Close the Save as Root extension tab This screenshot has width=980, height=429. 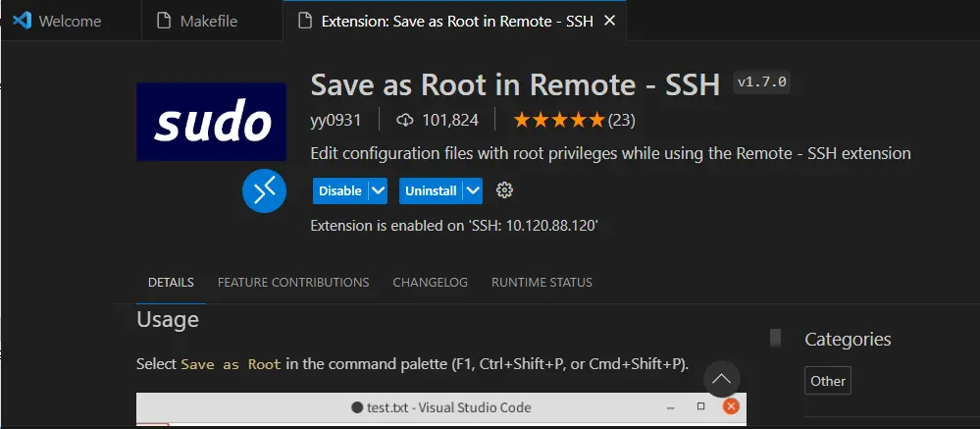click(610, 21)
